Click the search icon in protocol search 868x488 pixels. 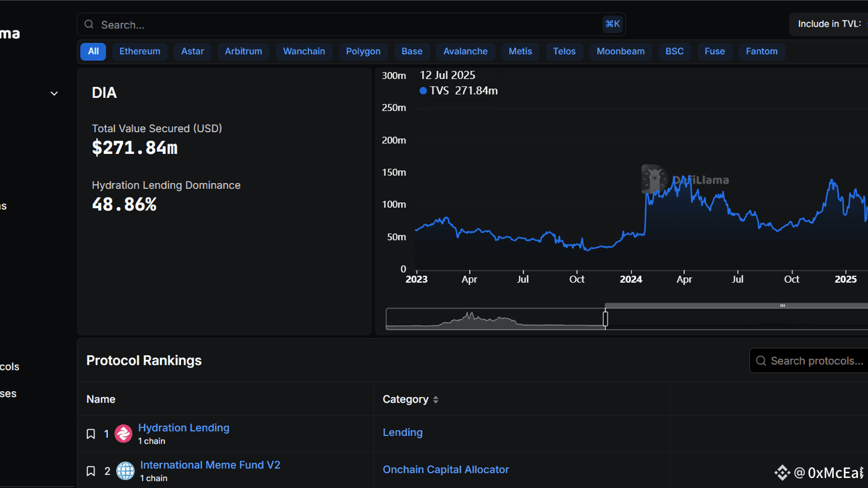[x=761, y=361]
